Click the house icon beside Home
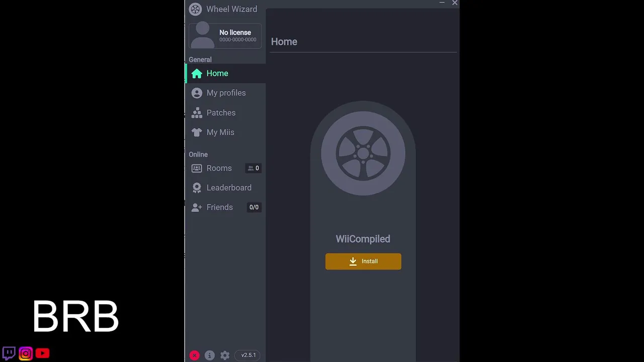 pyautogui.click(x=197, y=73)
